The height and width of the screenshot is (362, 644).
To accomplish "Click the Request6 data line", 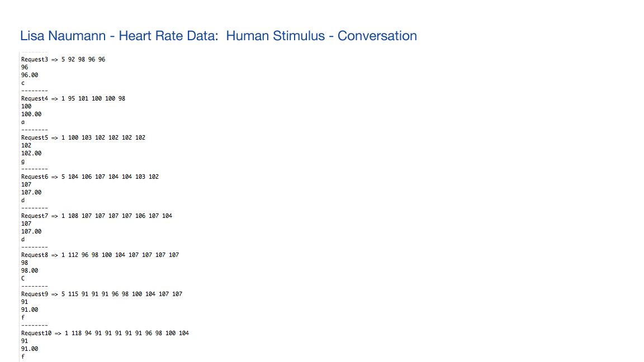I will click(x=90, y=177).
